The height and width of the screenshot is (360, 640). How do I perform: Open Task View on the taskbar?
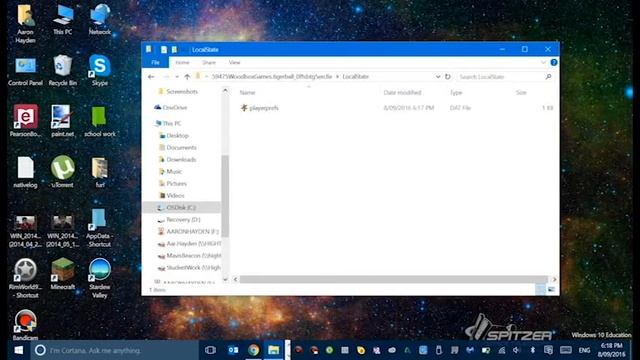click(x=210, y=350)
